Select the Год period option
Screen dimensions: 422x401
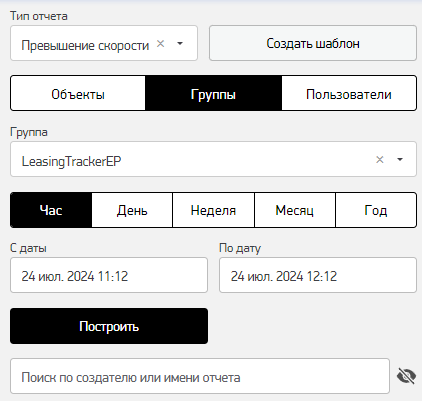[x=376, y=210]
